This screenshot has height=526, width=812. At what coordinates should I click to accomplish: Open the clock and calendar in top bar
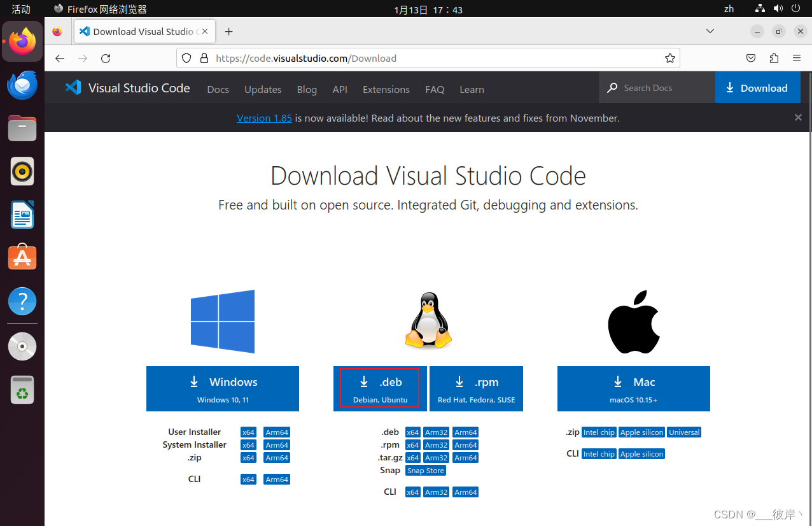point(428,10)
